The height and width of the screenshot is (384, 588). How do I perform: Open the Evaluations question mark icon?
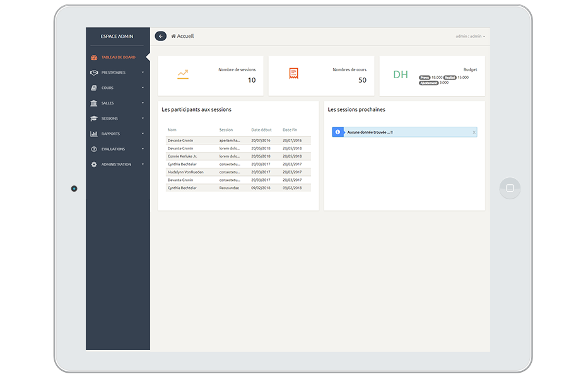[93, 148]
